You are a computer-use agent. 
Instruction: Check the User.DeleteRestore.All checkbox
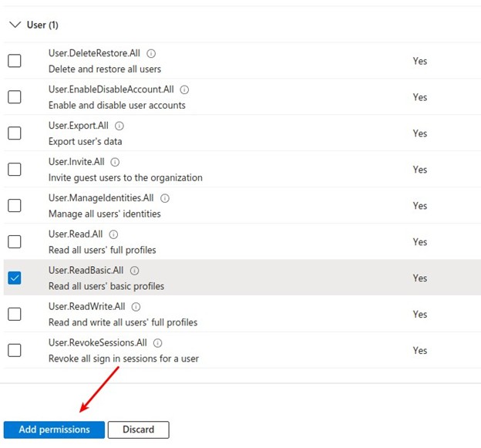tap(15, 61)
